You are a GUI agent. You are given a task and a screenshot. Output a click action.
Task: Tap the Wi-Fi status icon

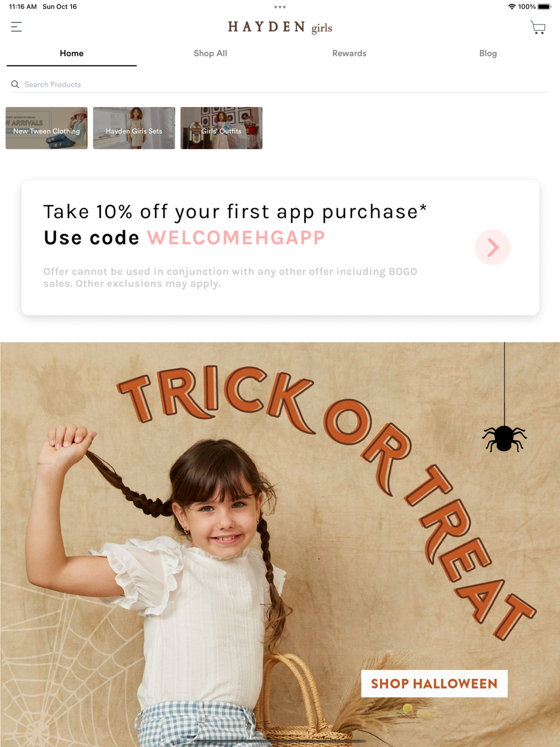tap(512, 7)
